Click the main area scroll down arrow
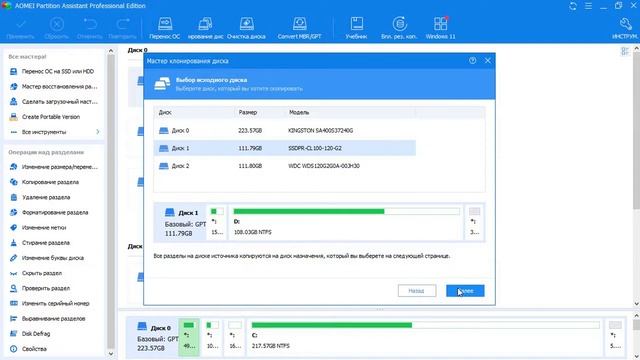The height and width of the screenshot is (360, 640). click(636, 304)
